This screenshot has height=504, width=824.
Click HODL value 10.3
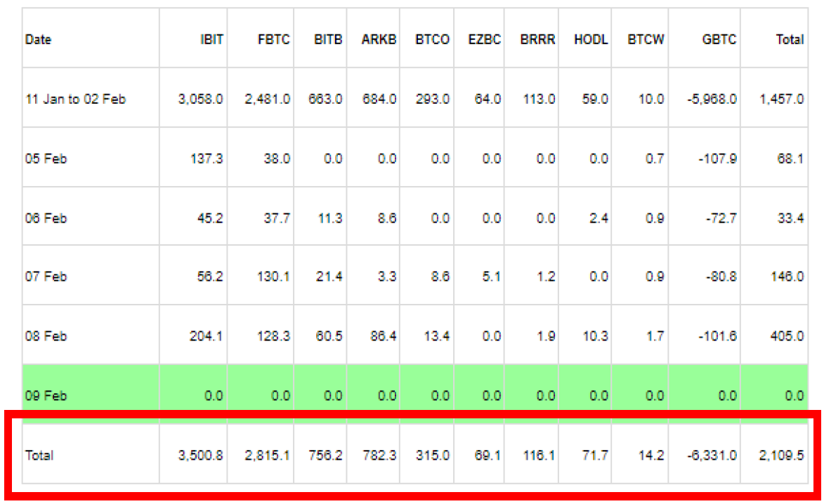pyautogui.click(x=596, y=336)
